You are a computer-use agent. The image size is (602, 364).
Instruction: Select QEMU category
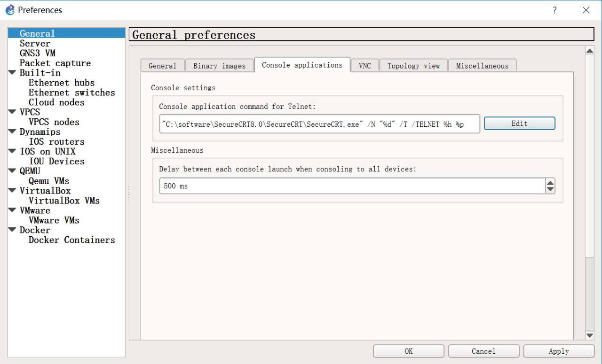point(30,171)
